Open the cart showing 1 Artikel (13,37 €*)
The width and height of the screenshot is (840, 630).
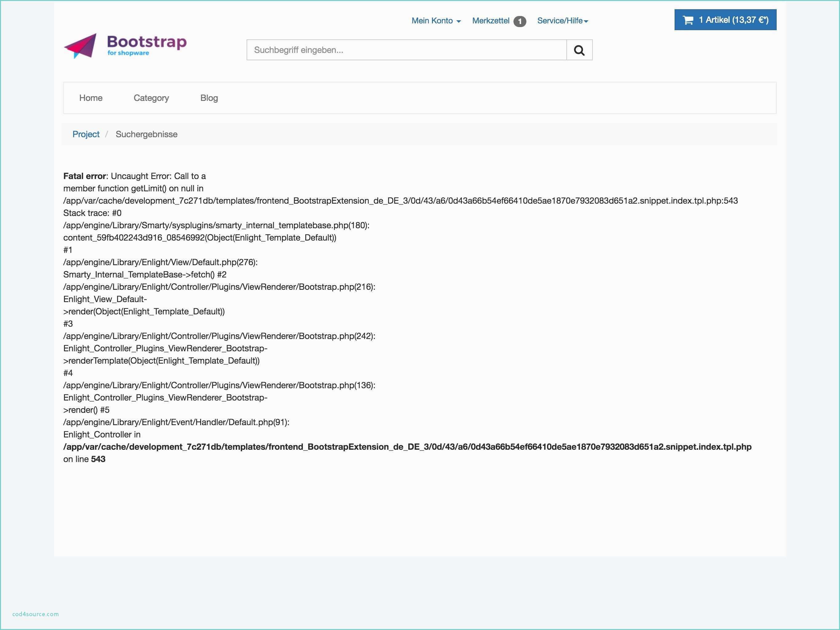tap(733, 20)
